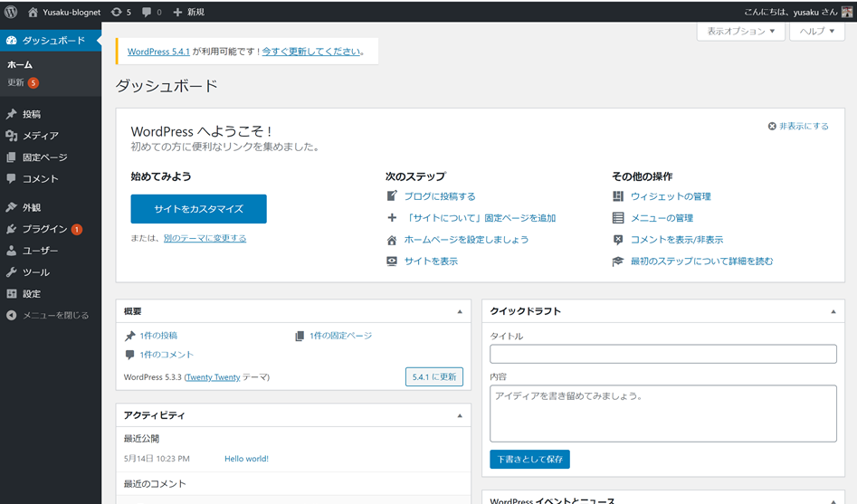Click the ダッシュボード gauge icon in sidebar
857x504 pixels.
12,41
